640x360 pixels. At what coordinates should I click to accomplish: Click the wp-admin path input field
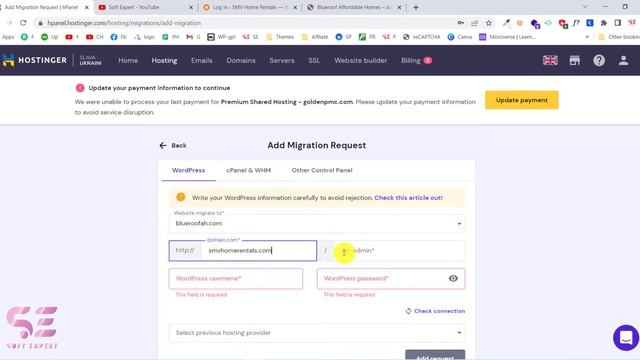pos(399,251)
